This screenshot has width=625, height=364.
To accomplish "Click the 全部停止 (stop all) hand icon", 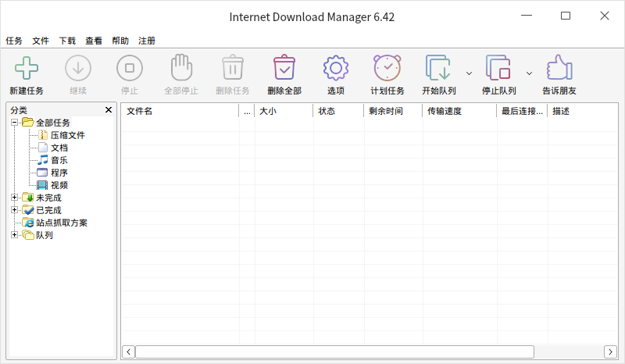I will [x=181, y=68].
